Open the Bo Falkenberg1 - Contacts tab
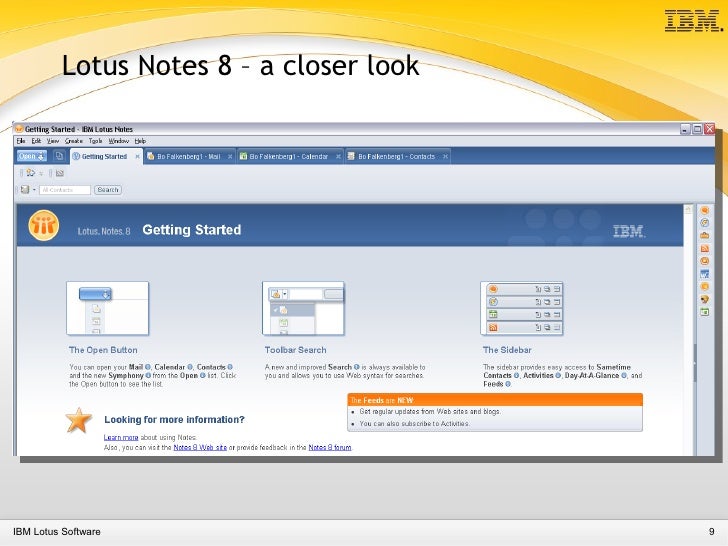The width and height of the screenshot is (728, 546). pos(396,156)
